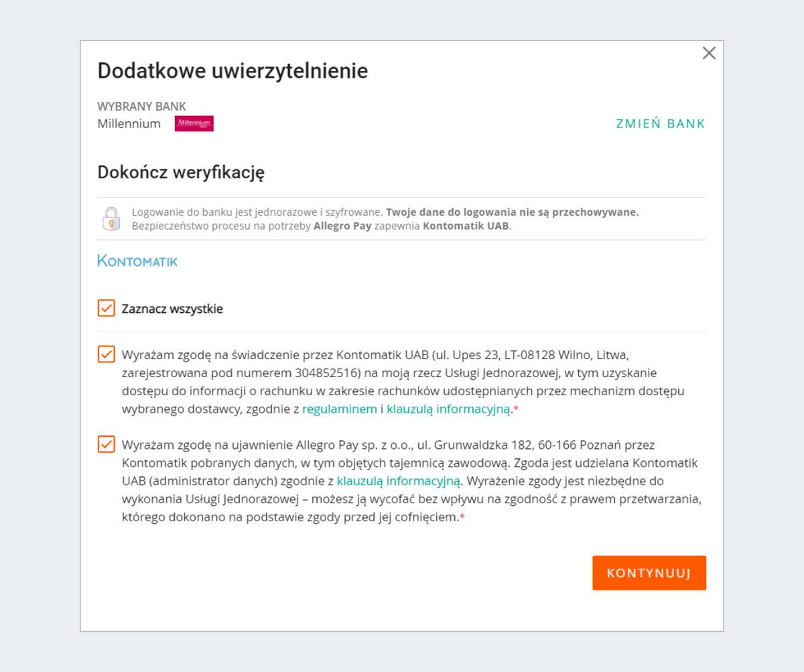Open klauzulą informacyjną link in second consent
804x672 pixels.
point(398,480)
